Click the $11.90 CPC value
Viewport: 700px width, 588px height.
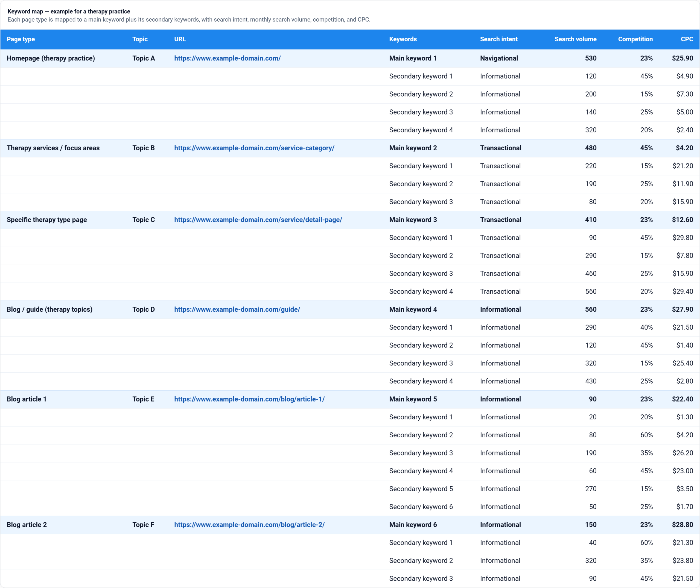coord(683,184)
